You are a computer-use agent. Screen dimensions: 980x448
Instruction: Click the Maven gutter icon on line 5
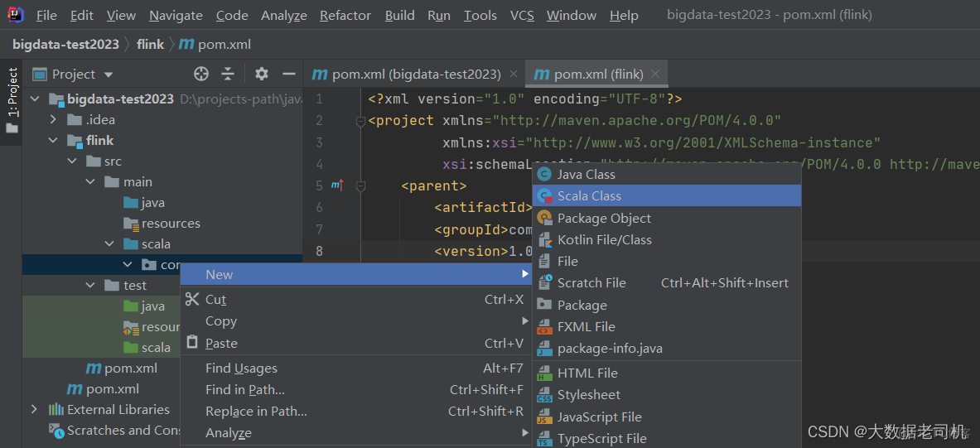[337, 185]
